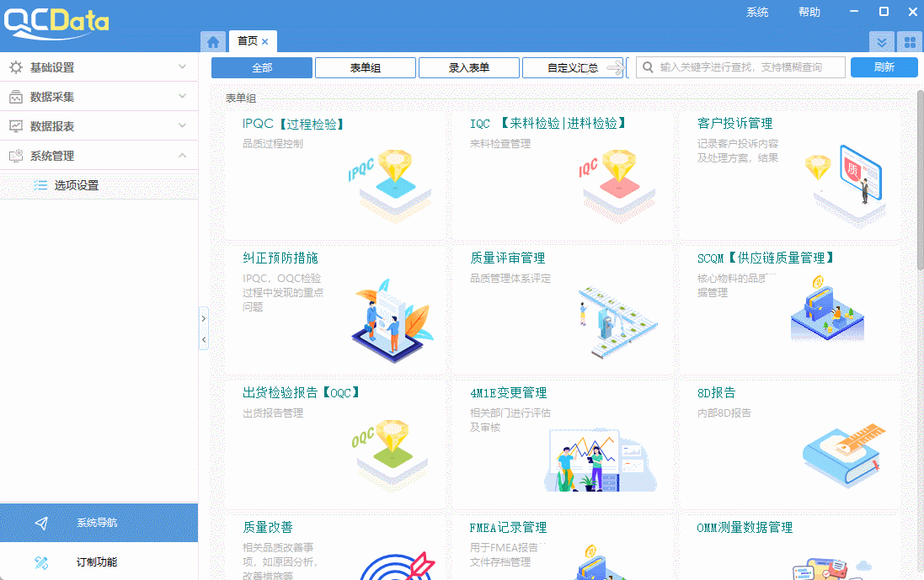Select the 数据报表 reports icon in sidebar
This screenshot has height=580, width=924.
tap(15, 125)
